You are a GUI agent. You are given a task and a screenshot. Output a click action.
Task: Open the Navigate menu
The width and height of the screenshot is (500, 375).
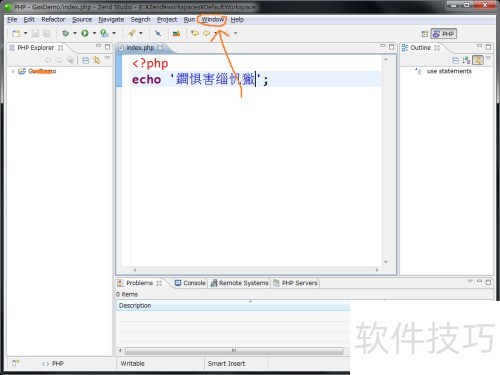point(111,20)
